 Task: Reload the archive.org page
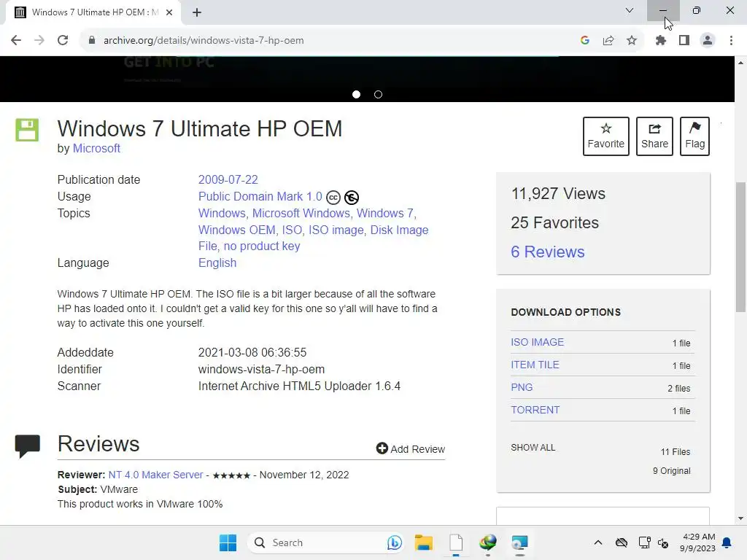[63, 41]
